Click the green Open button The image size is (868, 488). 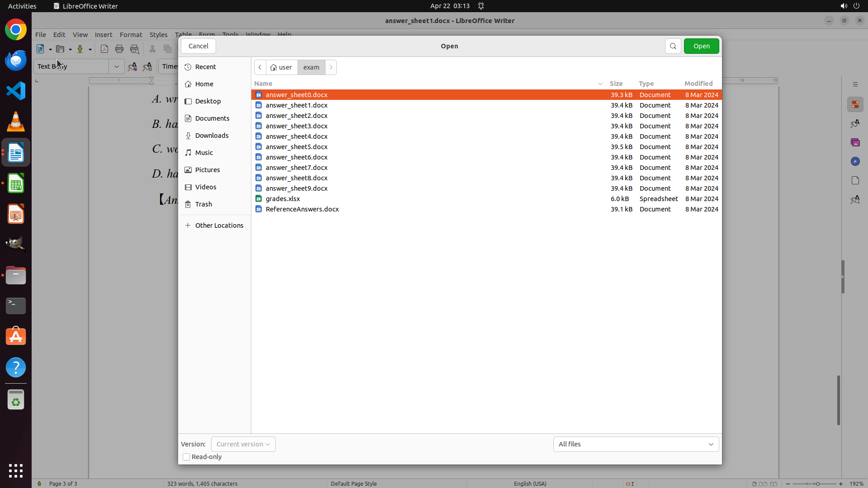[701, 46]
